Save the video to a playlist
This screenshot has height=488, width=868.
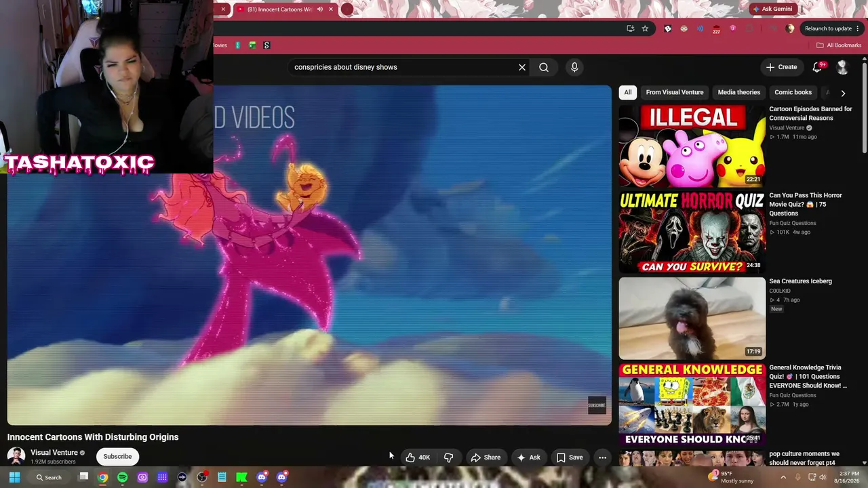click(570, 457)
